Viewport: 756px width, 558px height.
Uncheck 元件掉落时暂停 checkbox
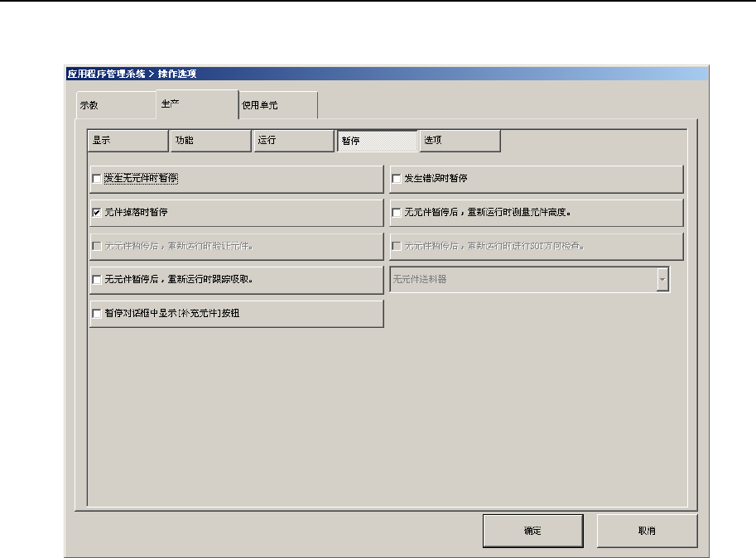tap(96, 213)
